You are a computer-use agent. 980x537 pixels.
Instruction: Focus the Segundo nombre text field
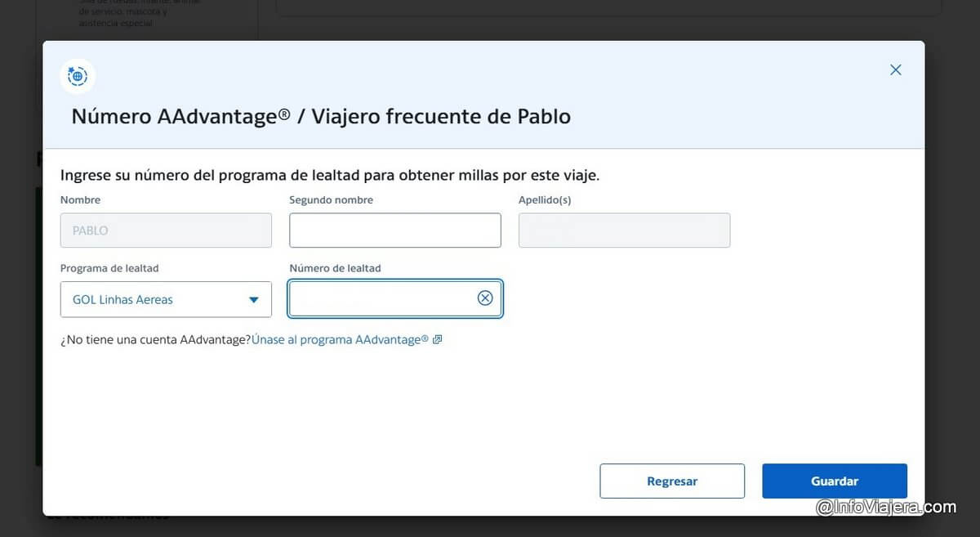395,230
